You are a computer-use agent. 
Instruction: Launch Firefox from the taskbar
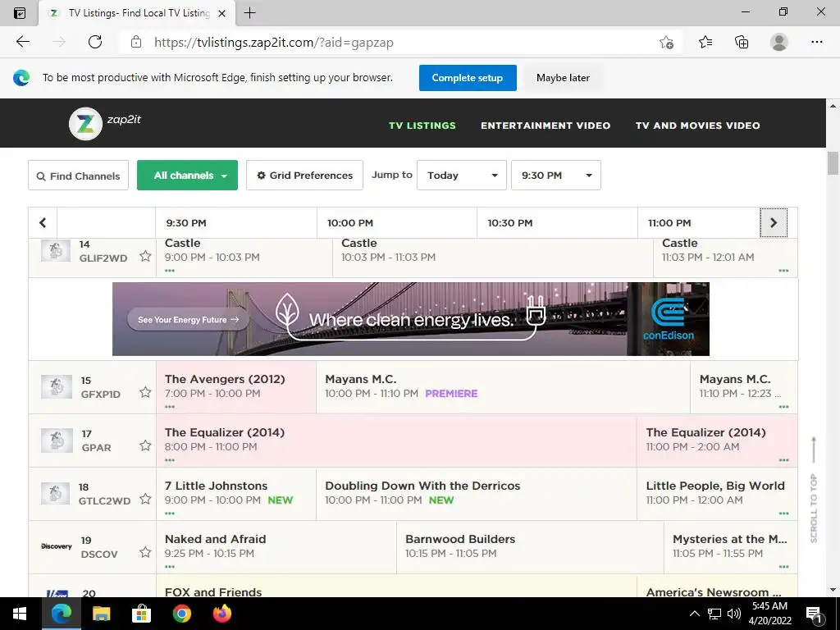click(x=221, y=614)
